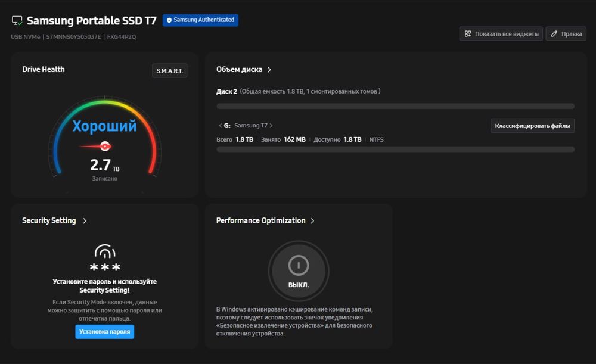Expand Performance Optimization chevron

point(312,221)
